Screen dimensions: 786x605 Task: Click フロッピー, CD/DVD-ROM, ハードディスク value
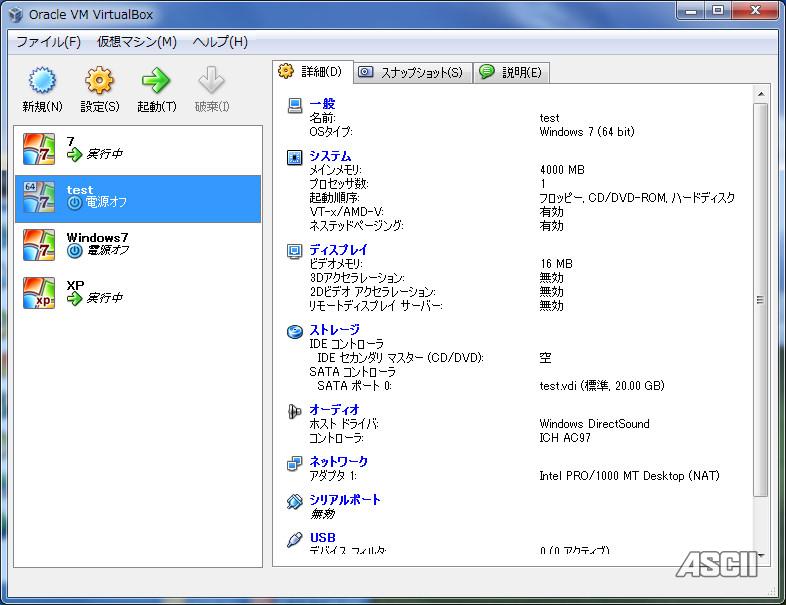[637, 197]
